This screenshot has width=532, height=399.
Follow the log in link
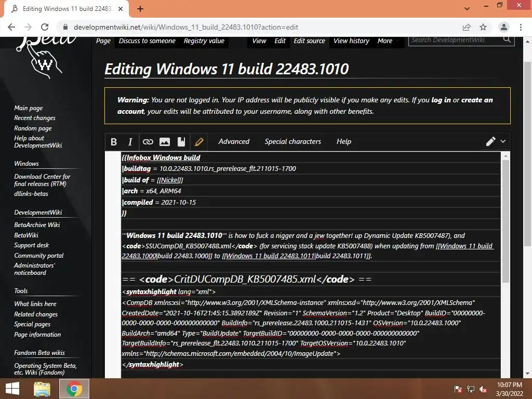[441, 100]
